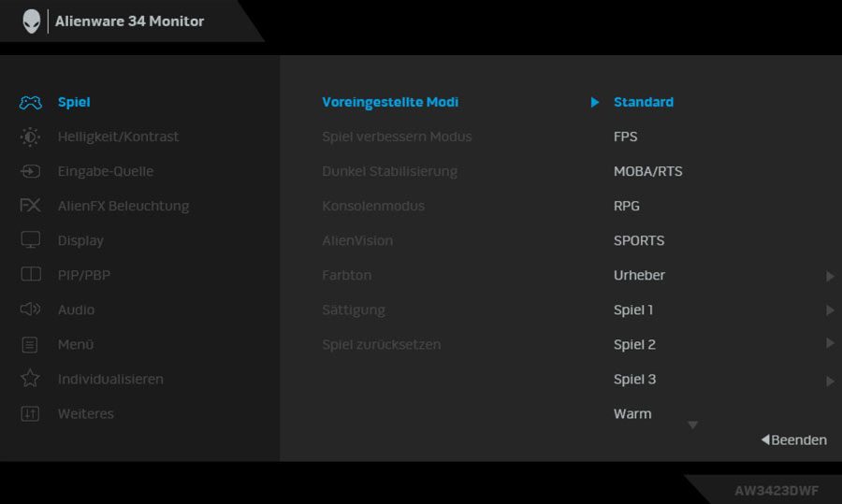This screenshot has width=842, height=504.
Task: Click the Alienware alien head logo
Action: click(32, 22)
